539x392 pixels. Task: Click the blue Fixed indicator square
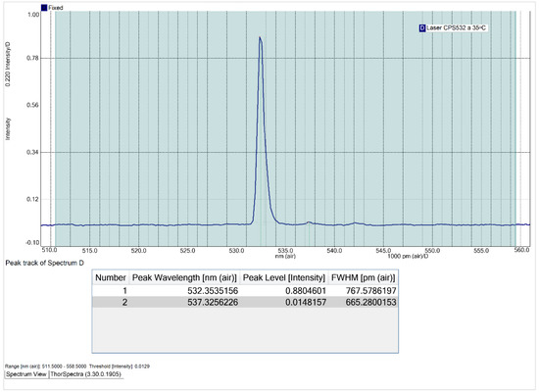(44, 8)
